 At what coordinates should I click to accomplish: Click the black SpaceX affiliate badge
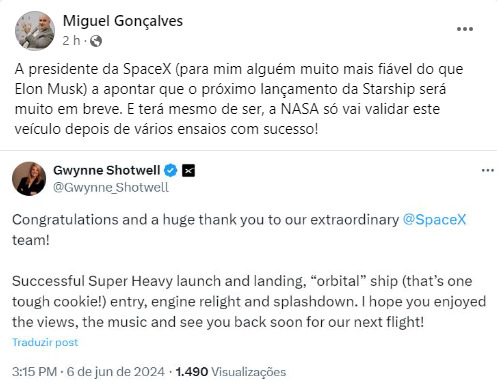[x=188, y=171]
